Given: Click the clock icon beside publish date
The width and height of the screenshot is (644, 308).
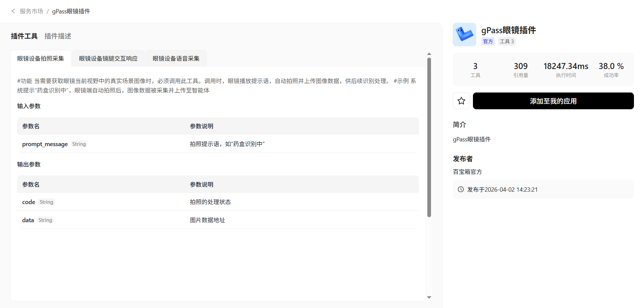Looking at the screenshot, I should click(461, 189).
